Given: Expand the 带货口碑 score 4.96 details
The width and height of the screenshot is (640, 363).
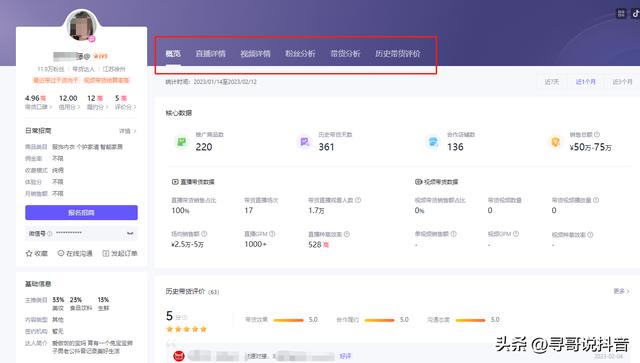Looking at the screenshot, I should tap(38, 107).
